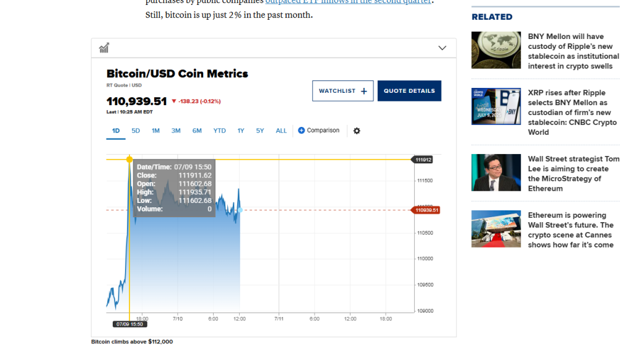This screenshot has height=354, width=644.
Task: Select the 1Y time range
Action: click(241, 131)
